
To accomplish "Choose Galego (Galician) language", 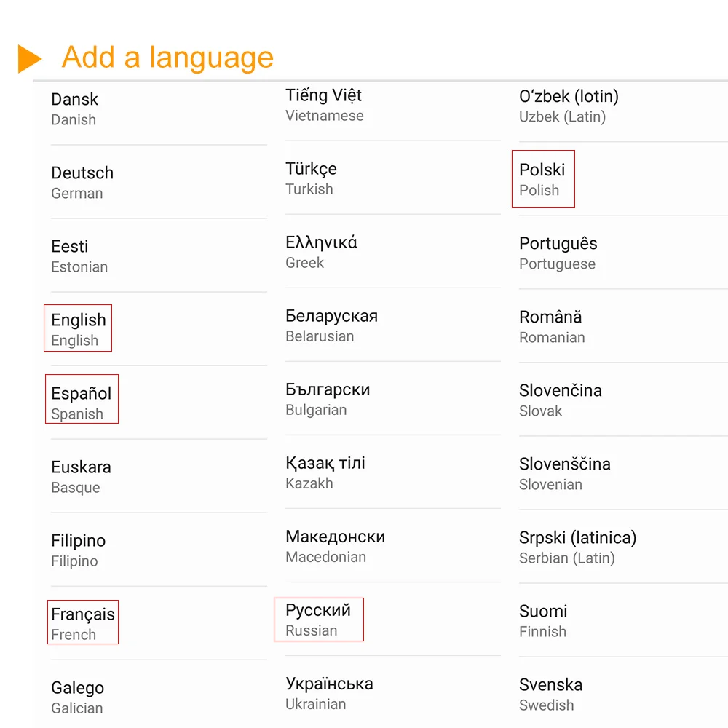I will coord(159,697).
